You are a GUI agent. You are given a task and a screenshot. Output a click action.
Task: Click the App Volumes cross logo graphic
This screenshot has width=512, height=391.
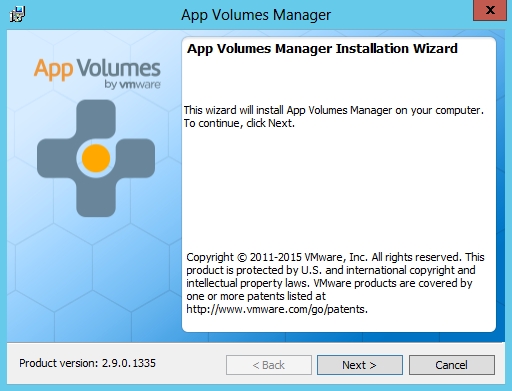[x=96, y=158]
